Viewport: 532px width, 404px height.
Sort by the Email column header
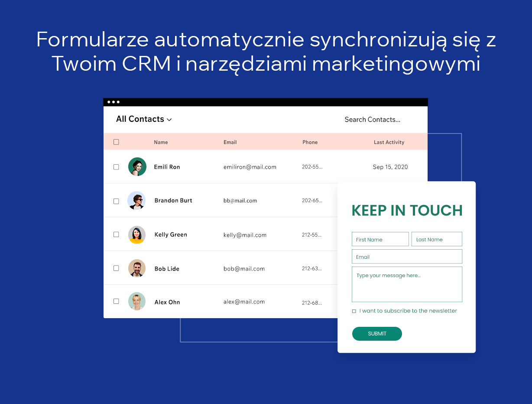click(230, 142)
